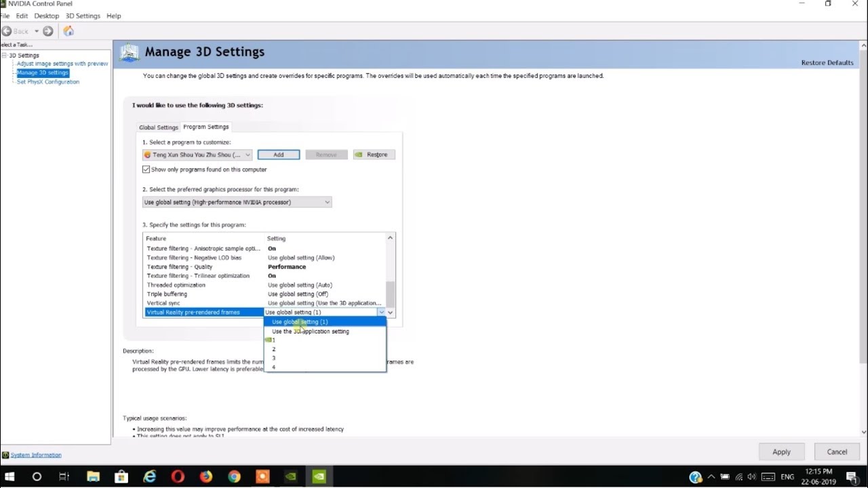Launch Google Chrome from the taskbar

click(x=234, y=476)
